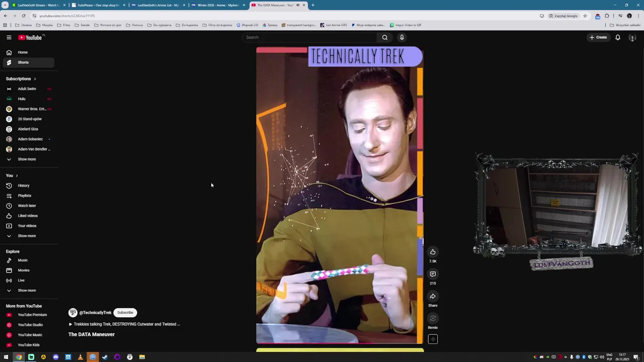The image size is (644, 362).
Task: Open the Short's comments (215)
Action: point(433,274)
